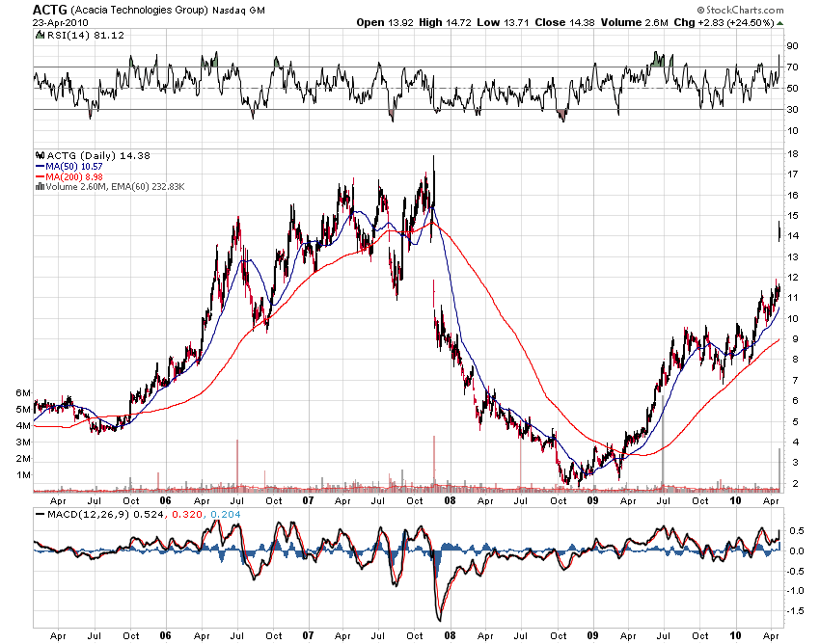Click the red MACD signal value 0.320

coord(187,515)
